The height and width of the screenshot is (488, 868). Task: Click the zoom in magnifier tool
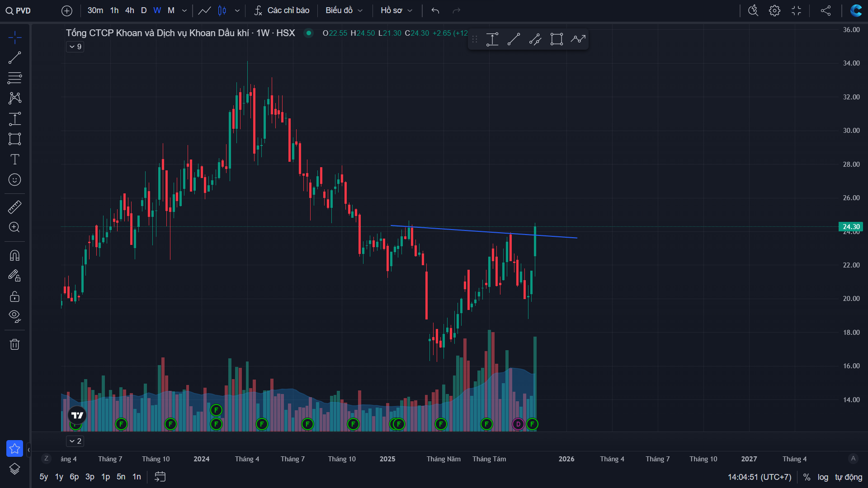tap(14, 227)
